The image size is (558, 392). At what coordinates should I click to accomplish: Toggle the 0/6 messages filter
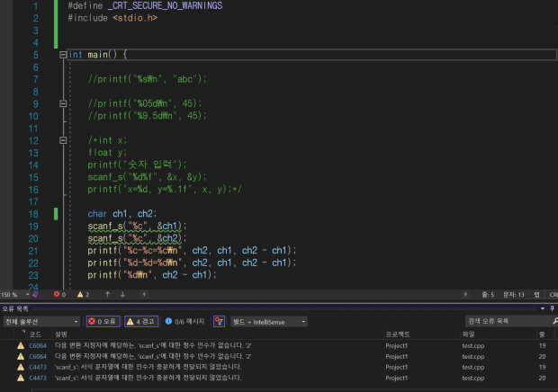click(188, 321)
